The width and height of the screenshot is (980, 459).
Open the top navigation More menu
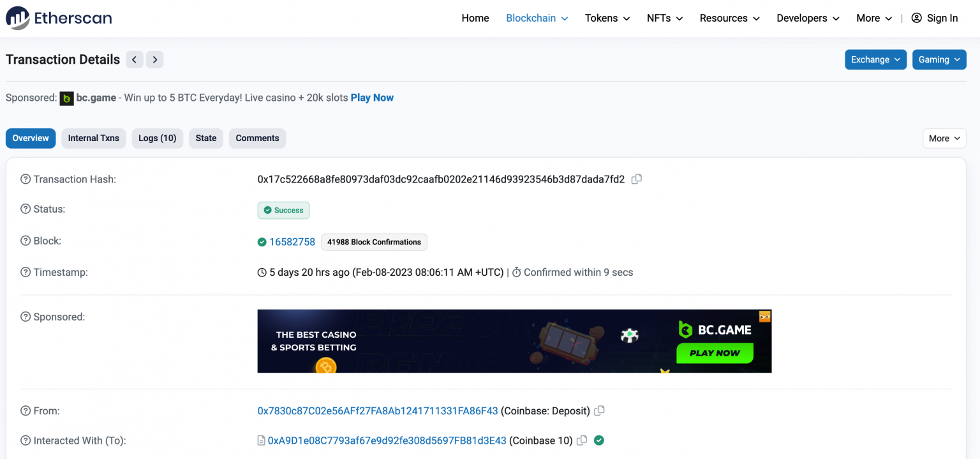(874, 18)
